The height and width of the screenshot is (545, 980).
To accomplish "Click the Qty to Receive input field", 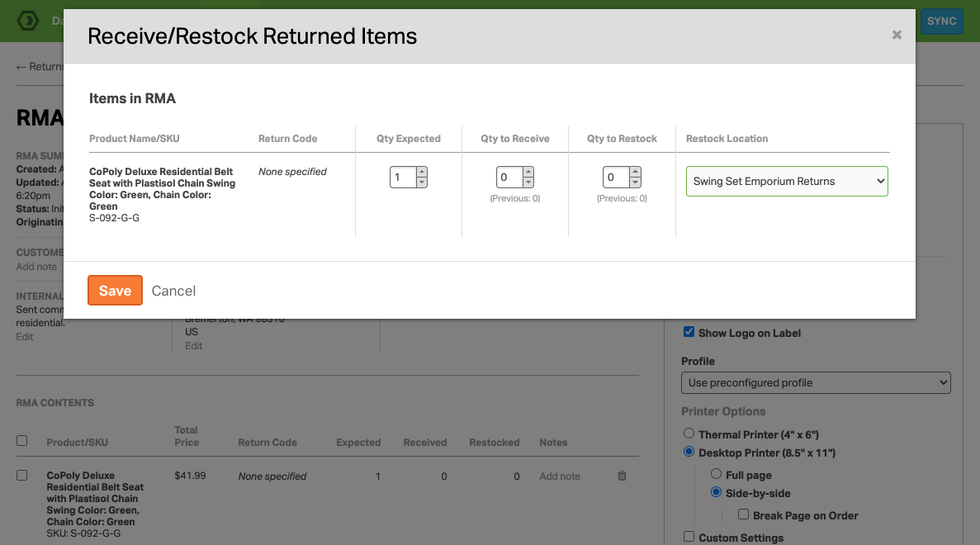I will [x=510, y=177].
